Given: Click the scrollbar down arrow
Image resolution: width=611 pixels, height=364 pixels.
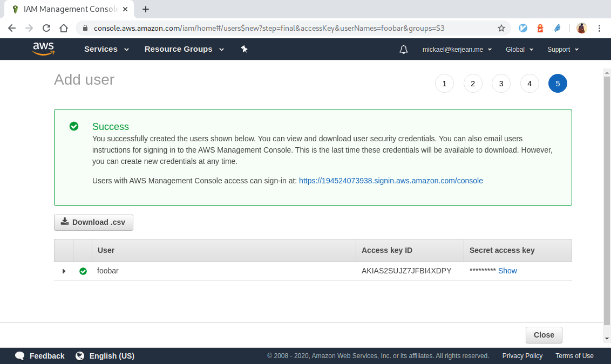Looking at the screenshot, I should tap(607, 339).
